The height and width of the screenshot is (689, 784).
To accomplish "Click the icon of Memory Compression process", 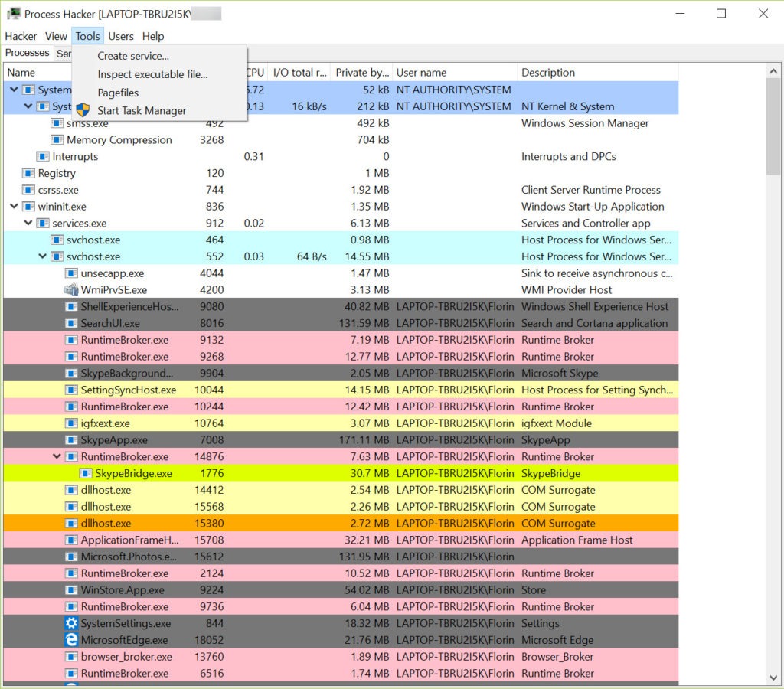I will click(57, 139).
